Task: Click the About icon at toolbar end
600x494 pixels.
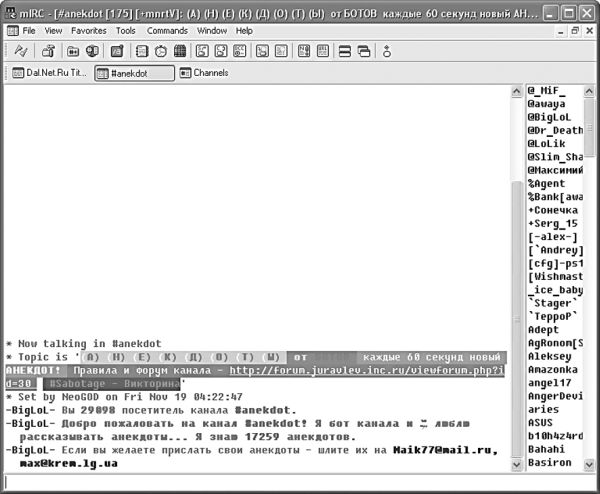Action: pyautogui.click(x=387, y=51)
